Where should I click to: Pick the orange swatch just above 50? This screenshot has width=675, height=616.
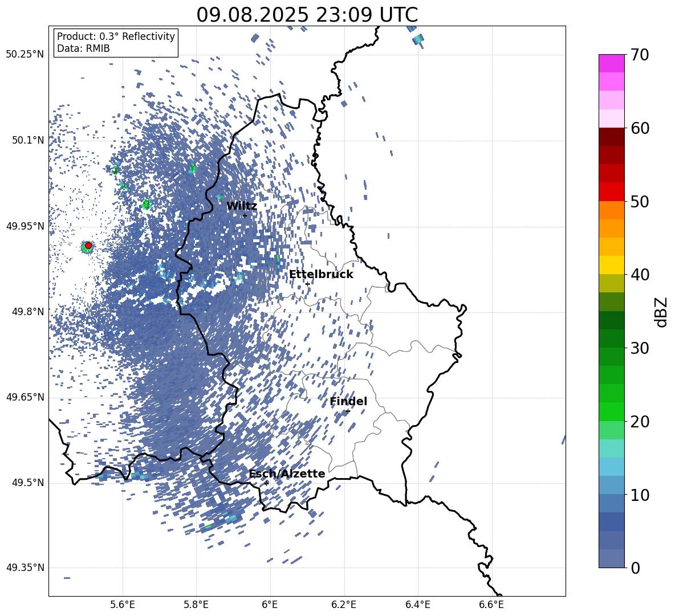[x=611, y=210]
